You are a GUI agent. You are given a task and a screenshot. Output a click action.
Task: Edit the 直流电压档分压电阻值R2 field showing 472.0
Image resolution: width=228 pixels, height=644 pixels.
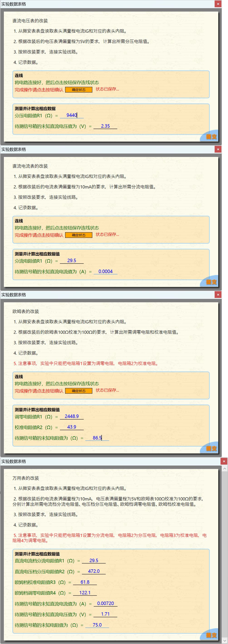94,571
